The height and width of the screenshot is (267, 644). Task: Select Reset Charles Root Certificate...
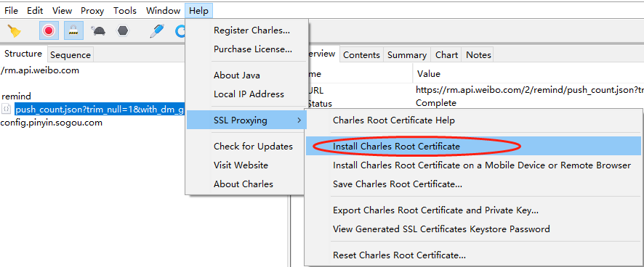pos(473,255)
